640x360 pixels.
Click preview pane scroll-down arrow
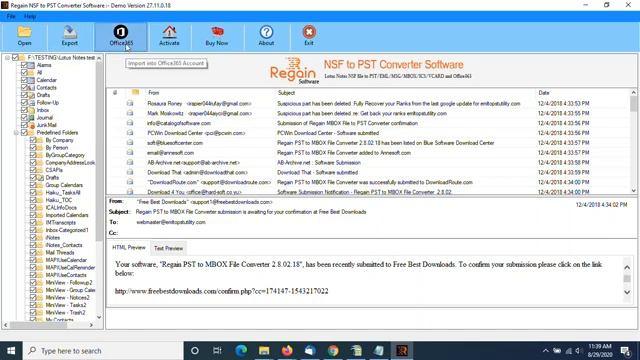(627, 292)
